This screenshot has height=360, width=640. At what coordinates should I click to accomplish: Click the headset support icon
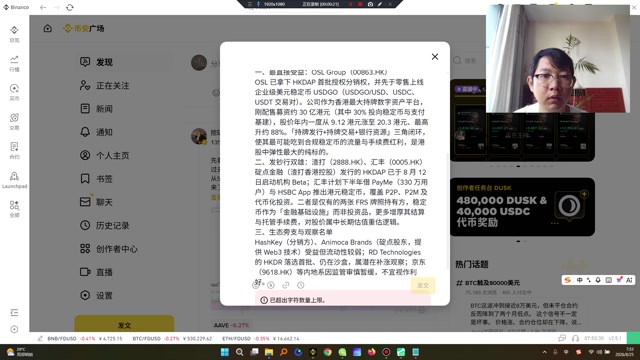pyautogui.click(x=575, y=338)
